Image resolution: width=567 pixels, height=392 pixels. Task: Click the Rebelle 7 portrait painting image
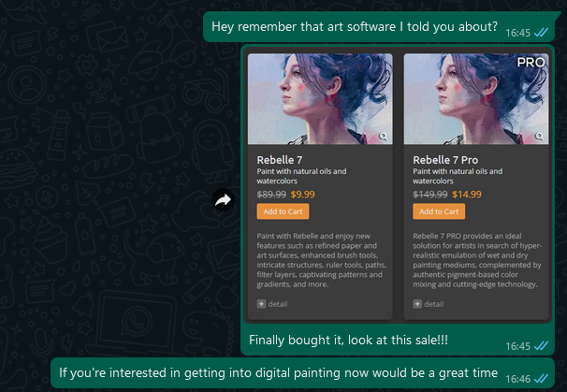[x=320, y=99]
